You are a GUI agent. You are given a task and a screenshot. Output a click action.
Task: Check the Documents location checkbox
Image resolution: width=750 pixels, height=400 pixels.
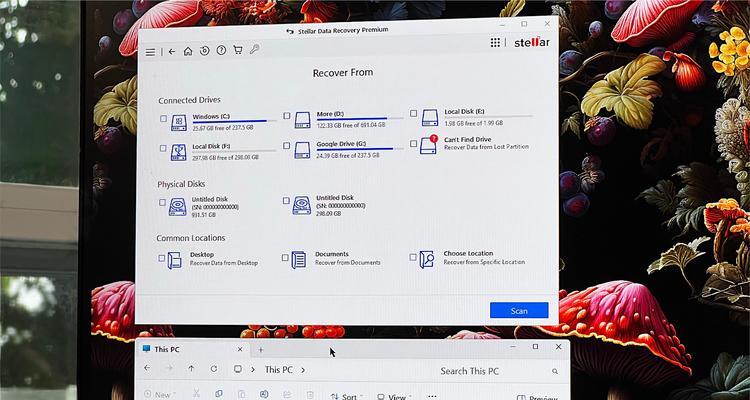pos(285,257)
